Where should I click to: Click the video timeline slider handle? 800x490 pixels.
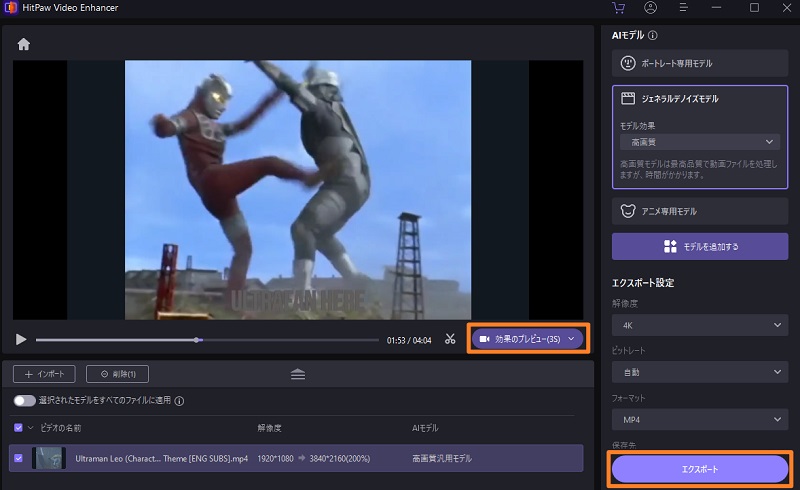(x=197, y=340)
